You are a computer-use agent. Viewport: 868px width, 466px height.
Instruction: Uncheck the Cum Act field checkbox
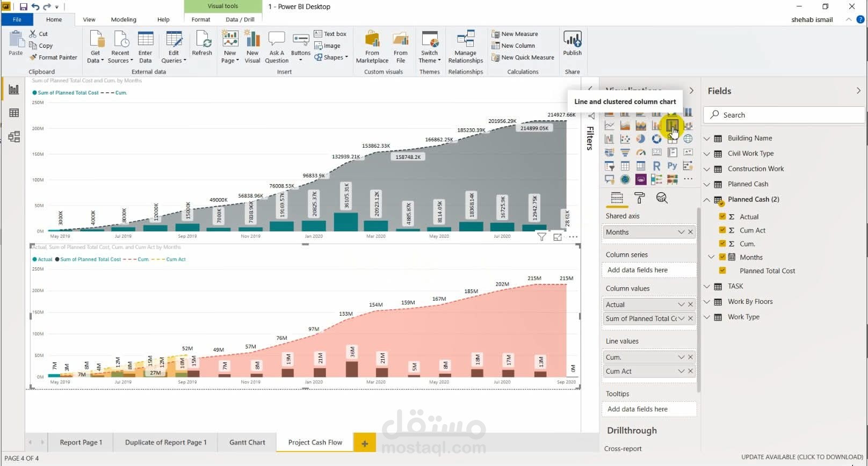(x=722, y=230)
